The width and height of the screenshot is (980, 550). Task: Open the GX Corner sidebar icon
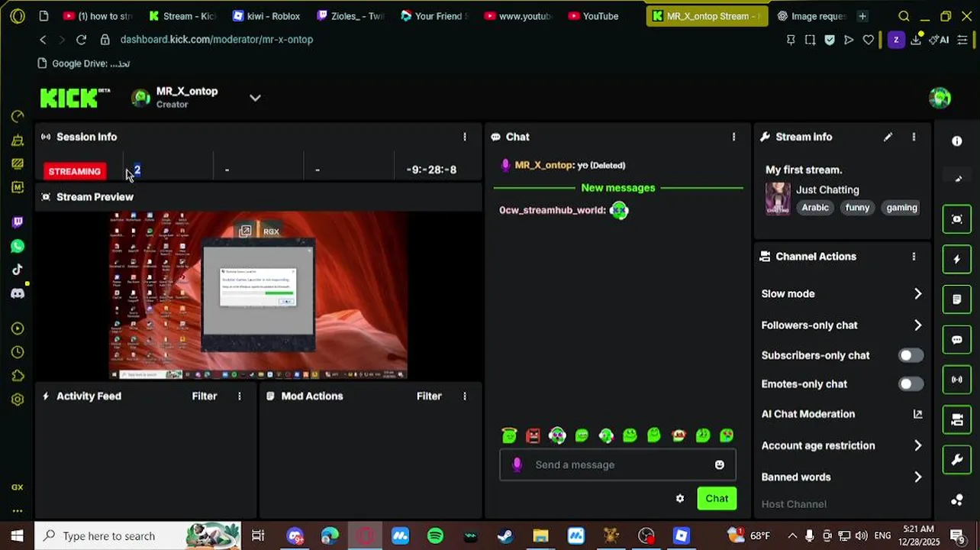click(x=18, y=487)
